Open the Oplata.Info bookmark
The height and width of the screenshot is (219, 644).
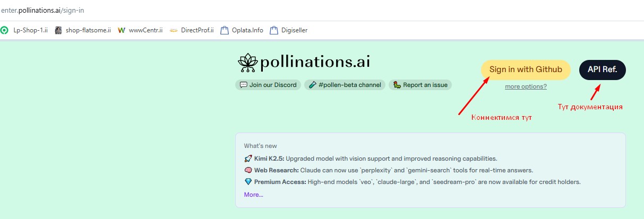[242, 30]
